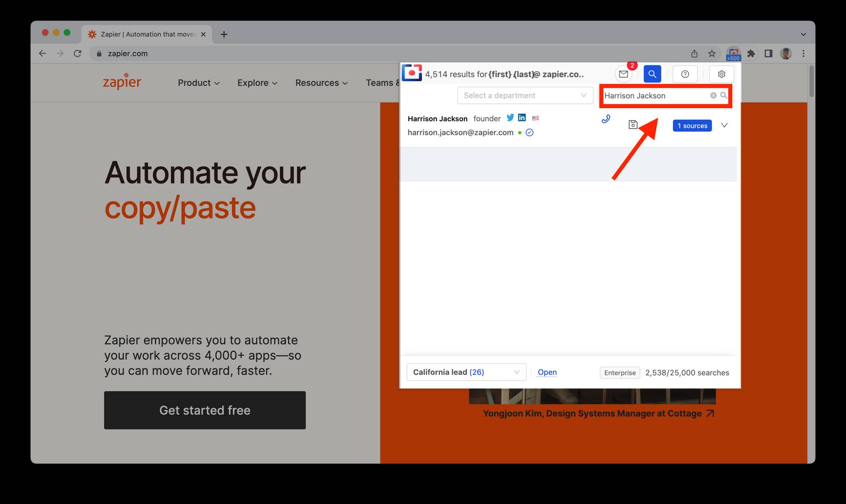Open Yongjoon Kim Cottage story link

pyautogui.click(x=599, y=413)
